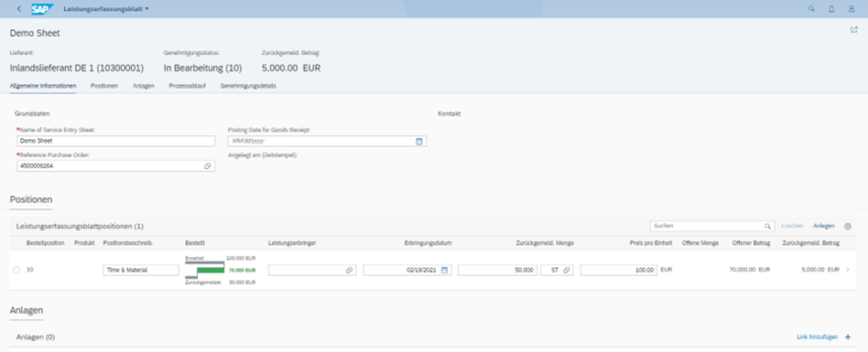Click the plus icon in Anlagen

click(848, 337)
